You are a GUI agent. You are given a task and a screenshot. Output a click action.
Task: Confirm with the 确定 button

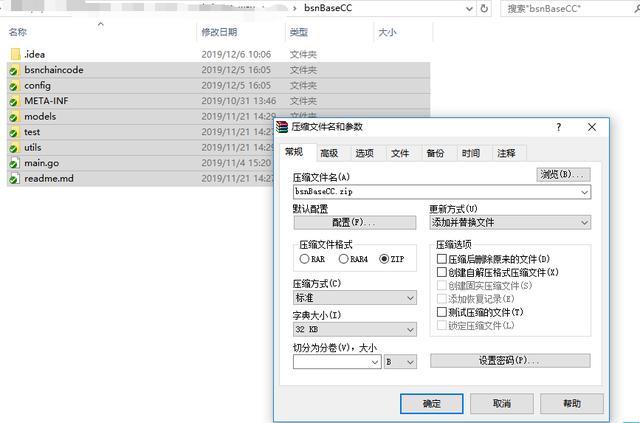point(431,403)
